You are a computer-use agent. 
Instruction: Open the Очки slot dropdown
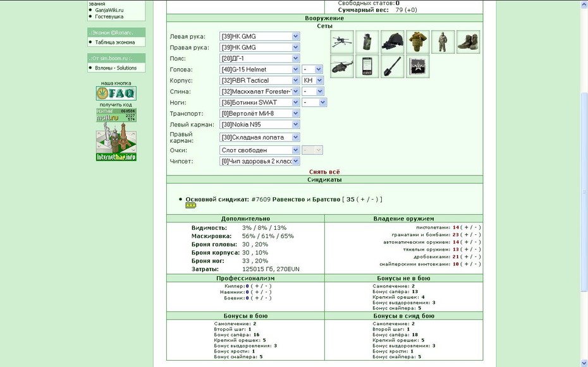[259, 150]
